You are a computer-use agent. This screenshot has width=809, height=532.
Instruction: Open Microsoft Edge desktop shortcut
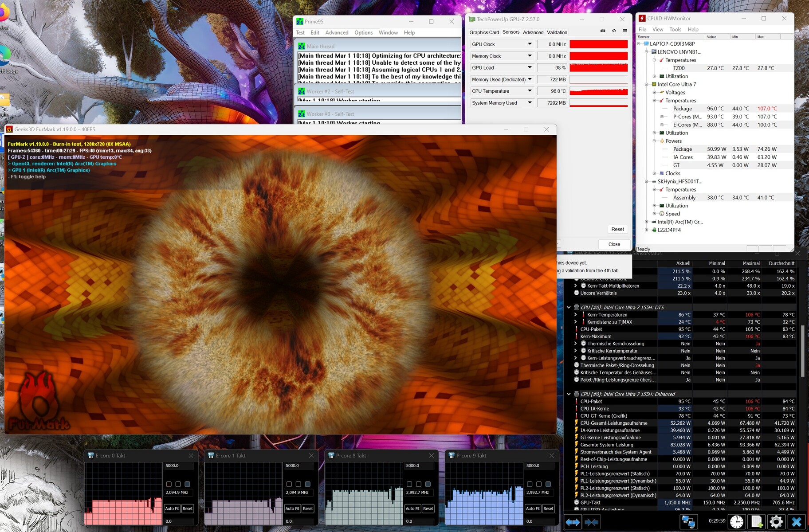coord(5,60)
